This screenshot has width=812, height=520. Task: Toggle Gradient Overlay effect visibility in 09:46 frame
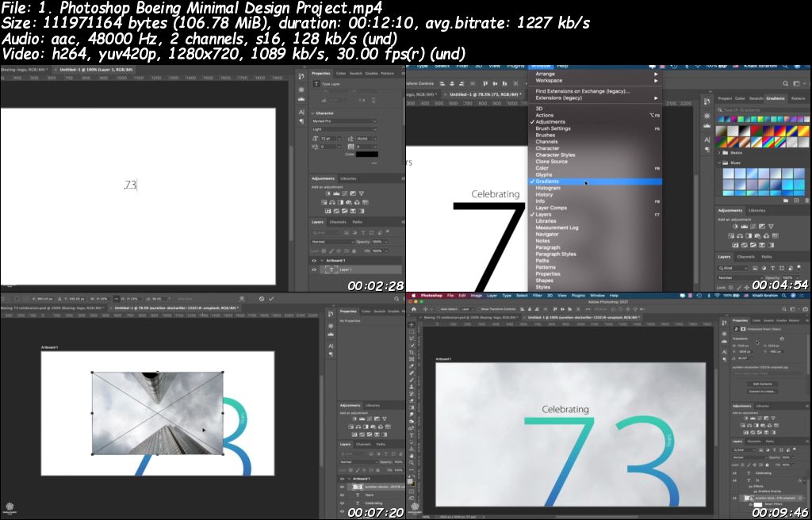click(755, 491)
